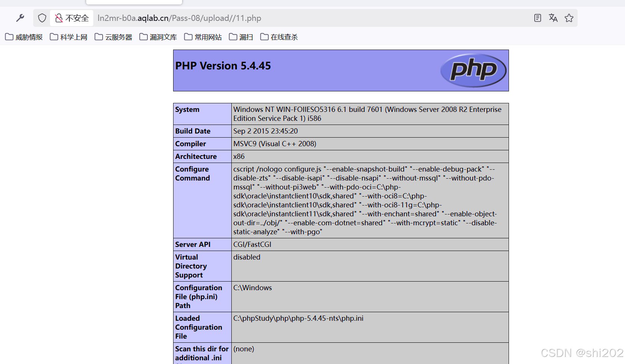The image size is (625, 364).
Task: Open the 科学上网 bookmarks folder
Action: click(x=69, y=37)
